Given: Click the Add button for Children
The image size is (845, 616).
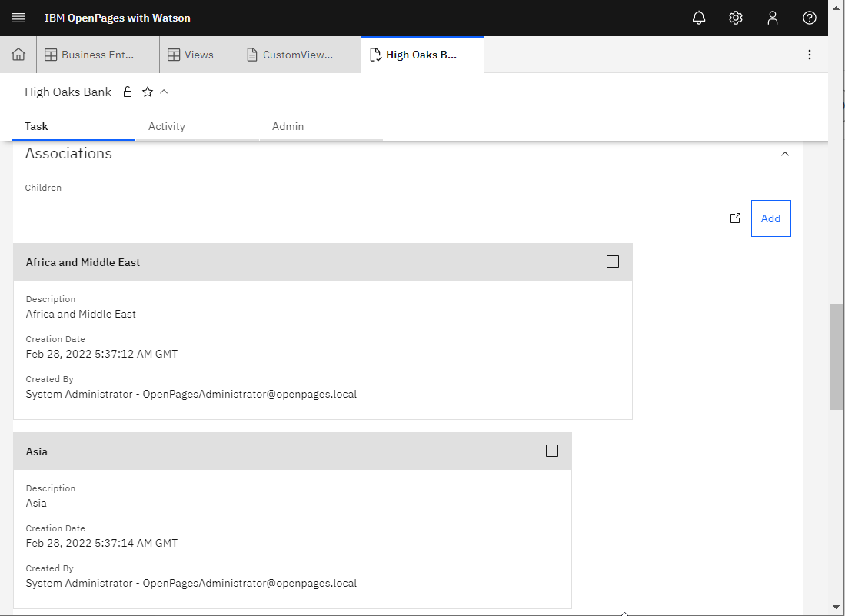Looking at the screenshot, I should [770, 218].
